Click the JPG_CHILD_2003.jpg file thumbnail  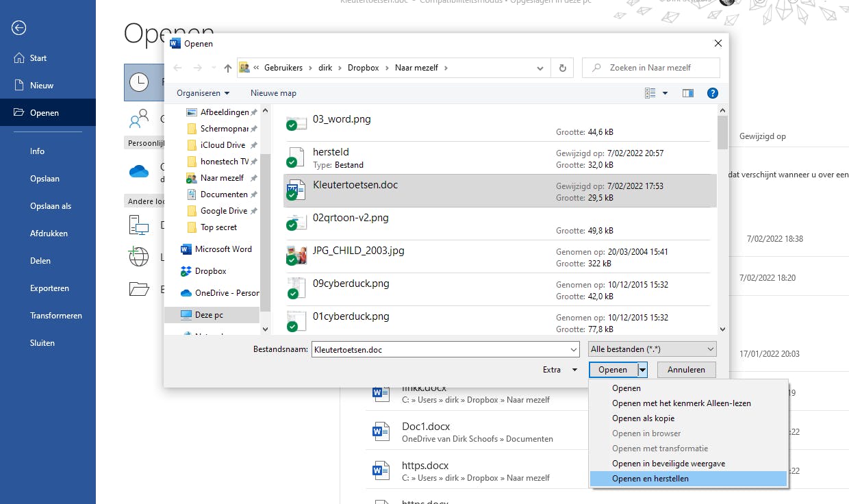pyautogui.click(x=296, y=255)
